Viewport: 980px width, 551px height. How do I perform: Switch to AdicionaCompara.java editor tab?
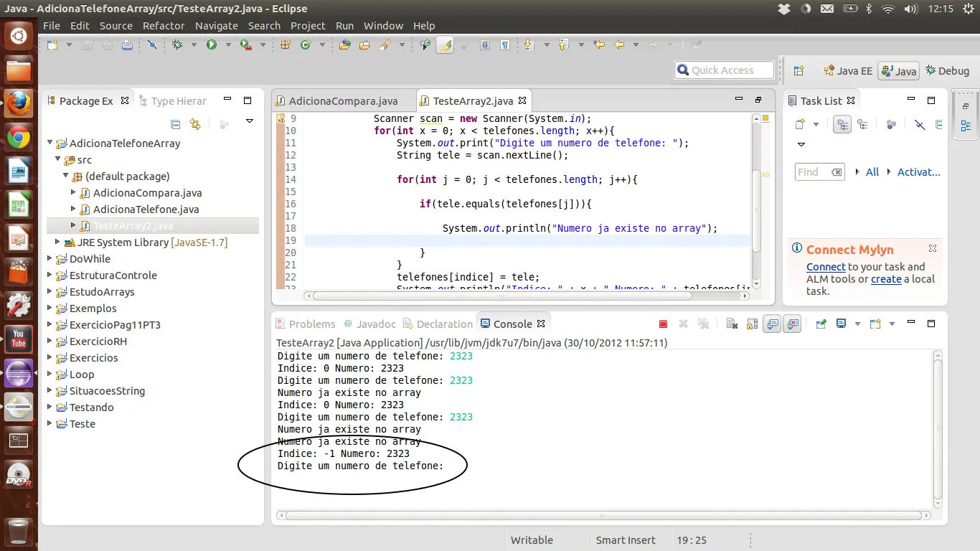click(x=342, y=101)
